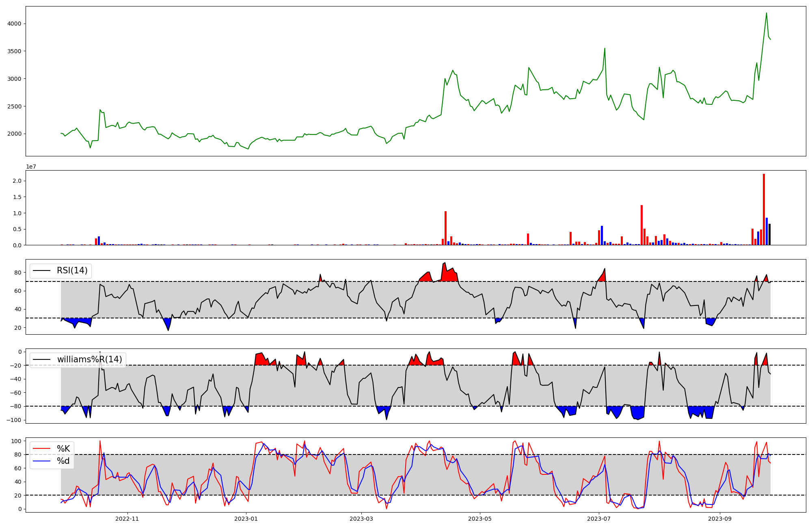This screenshot has height=528, width=812.
Task: Click the price chart peak above 4000
Action: (766, 13)
